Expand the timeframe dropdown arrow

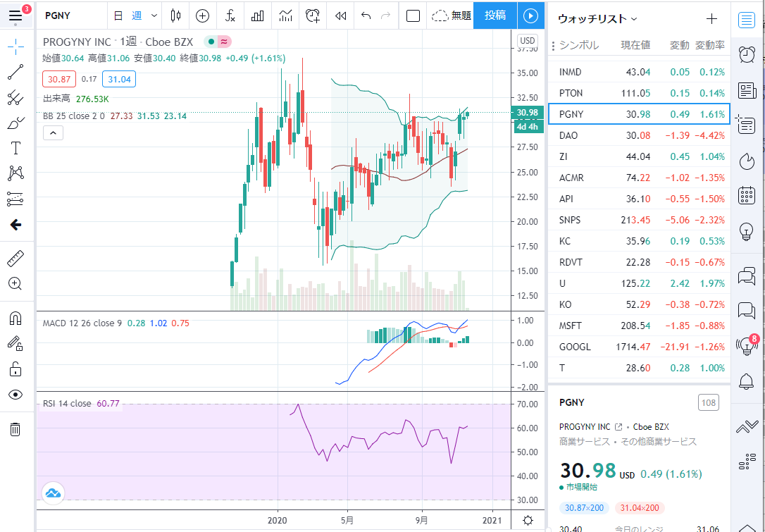[154, 16]
